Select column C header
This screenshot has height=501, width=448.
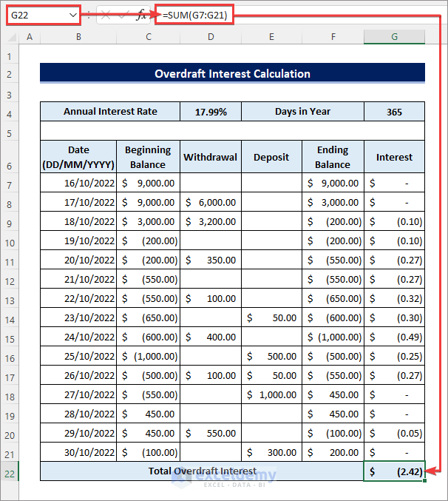(149, 37)
